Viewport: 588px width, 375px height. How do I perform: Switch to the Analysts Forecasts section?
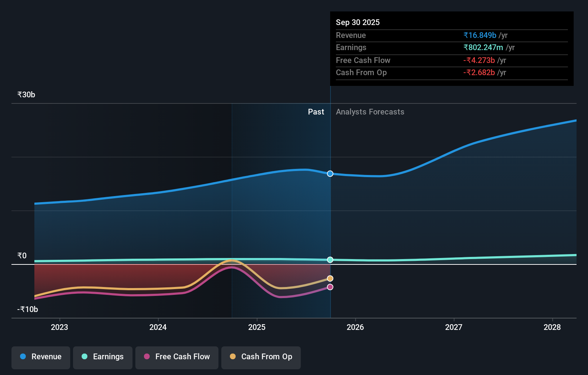pos(370,112)
